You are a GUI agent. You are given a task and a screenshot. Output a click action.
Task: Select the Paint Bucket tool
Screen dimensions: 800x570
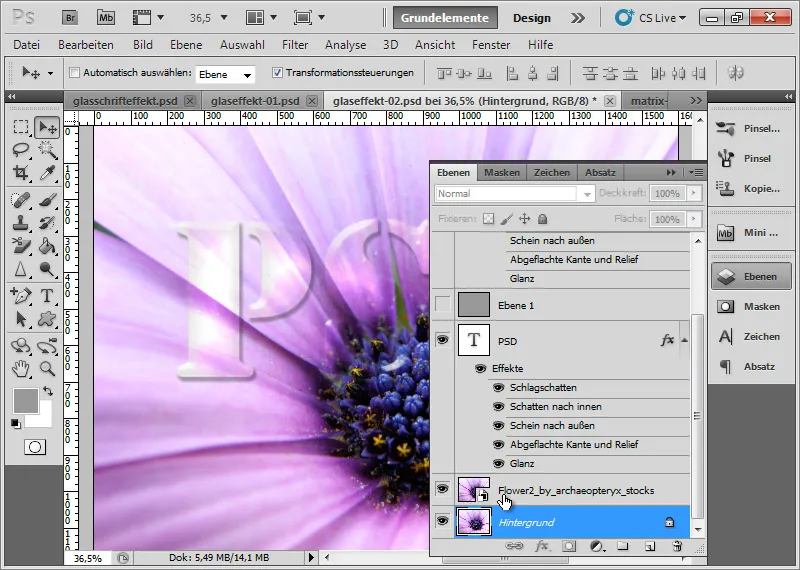(47, 246)
